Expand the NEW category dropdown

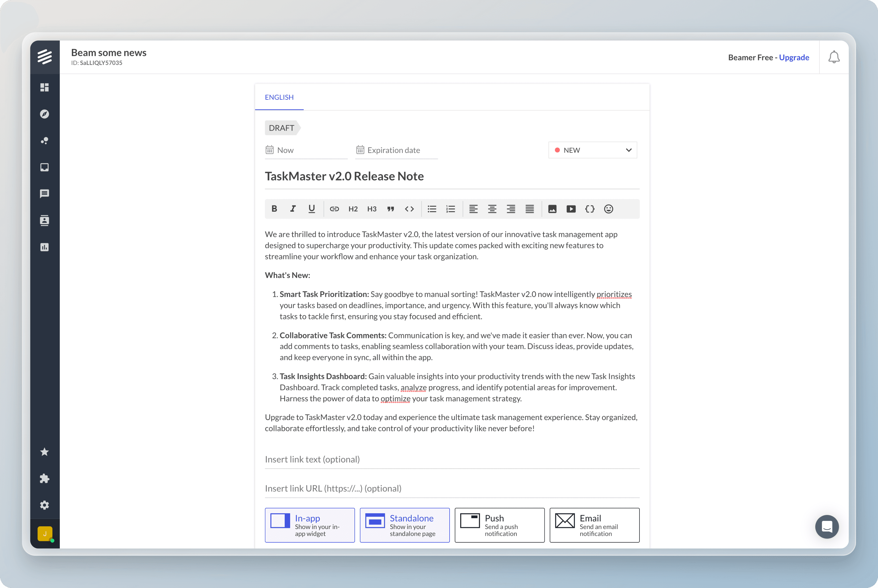point(592,150)
